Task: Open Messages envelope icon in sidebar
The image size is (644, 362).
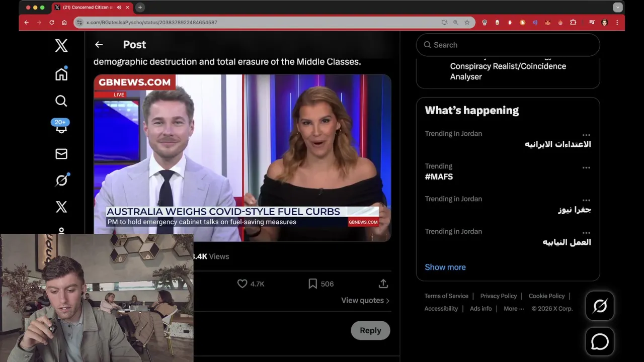Action: coord(61,154)
